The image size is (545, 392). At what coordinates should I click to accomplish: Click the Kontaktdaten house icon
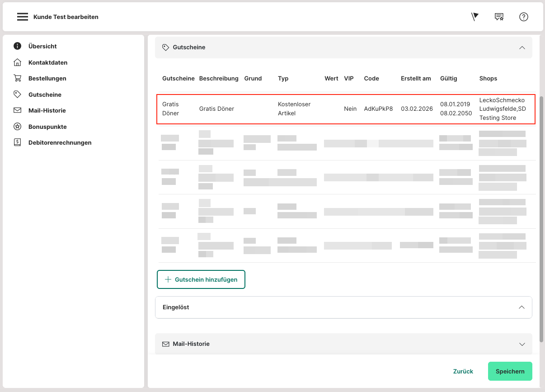[x=18, y=62]
